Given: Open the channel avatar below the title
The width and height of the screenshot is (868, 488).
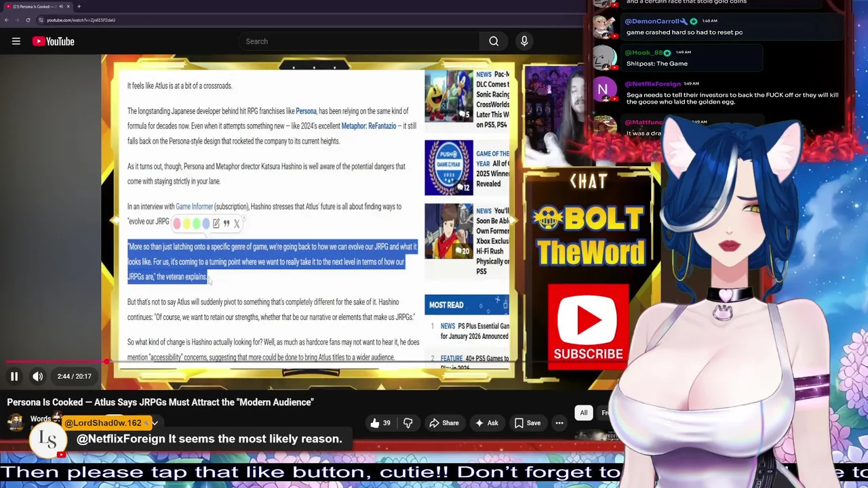Looking at the screenshot, I should (16, 423).
